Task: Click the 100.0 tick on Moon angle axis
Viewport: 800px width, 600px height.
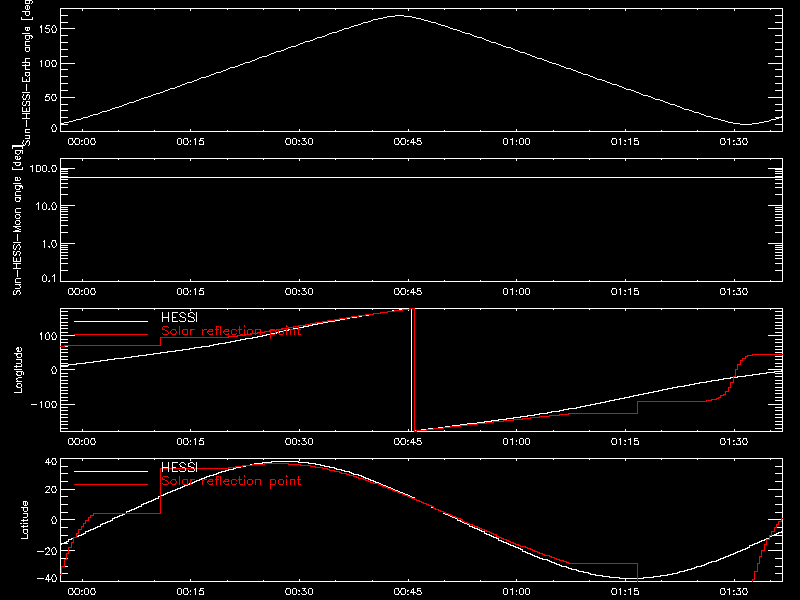Action: point(44,169)
